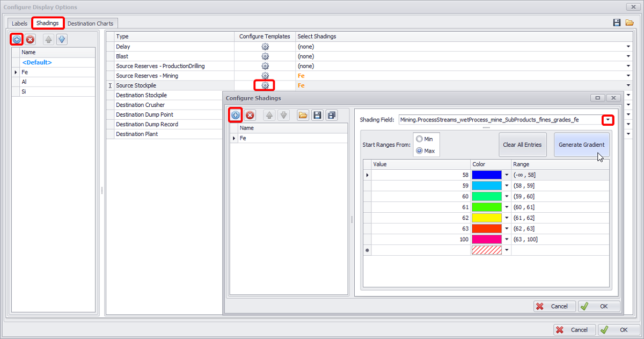Expand Select Shadings dropdown for Blast row
This screenshot has width=644, height=339.
(x=628, y=56)
